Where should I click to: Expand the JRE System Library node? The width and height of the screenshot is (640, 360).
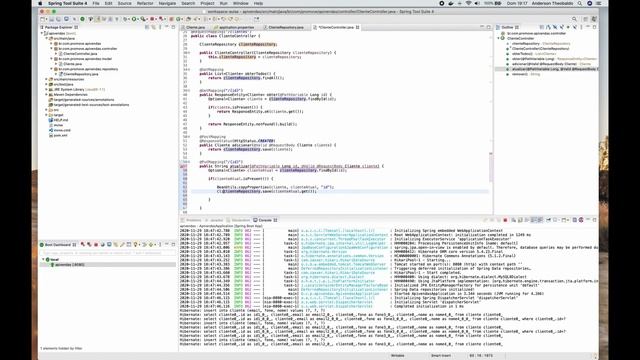[x=46, y=89]
